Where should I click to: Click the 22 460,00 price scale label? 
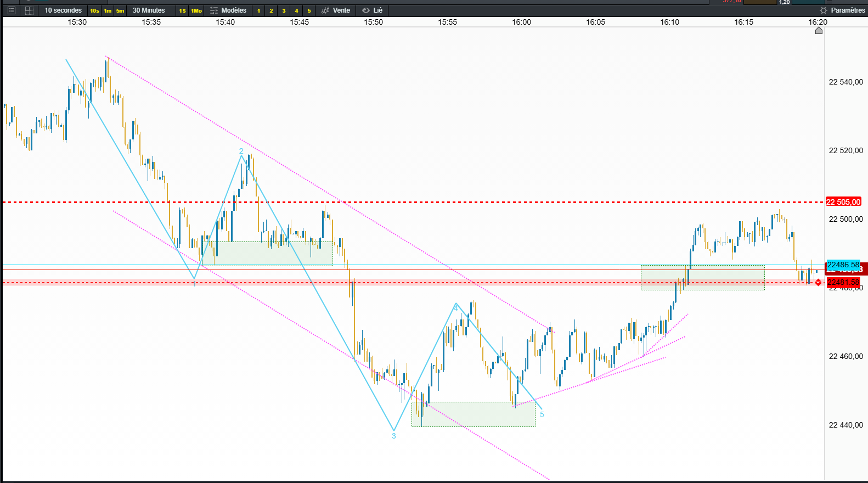click(x=846, y=356)
